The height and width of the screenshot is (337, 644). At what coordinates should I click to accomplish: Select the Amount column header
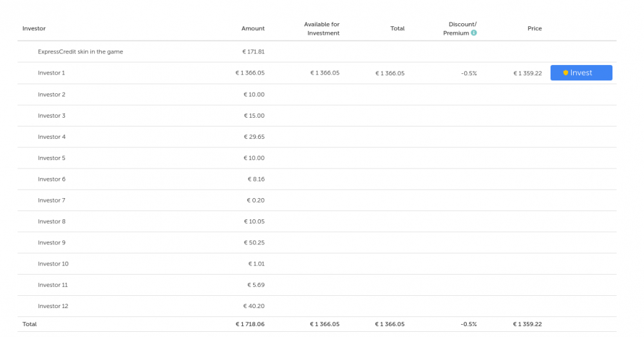[x=252, y=28]
